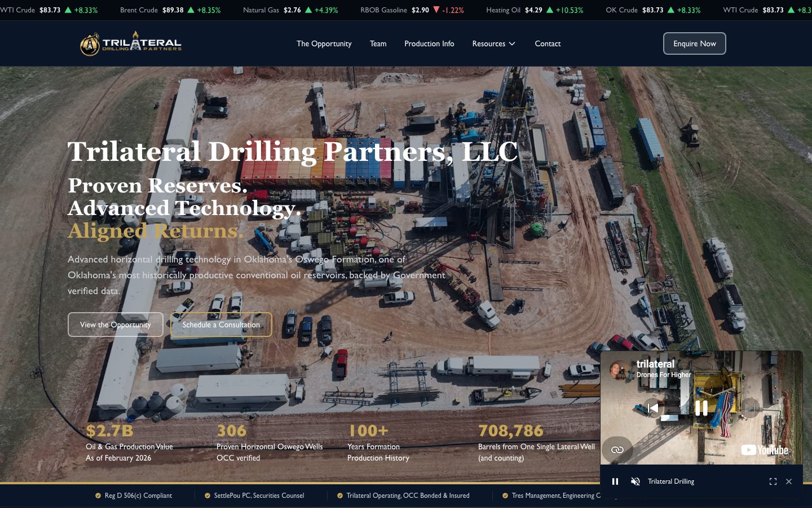Viewport: 812px width, 508px height.
Task: Skip to the previous video in the player
Action: pyautogui.click(x=653, y=408)
